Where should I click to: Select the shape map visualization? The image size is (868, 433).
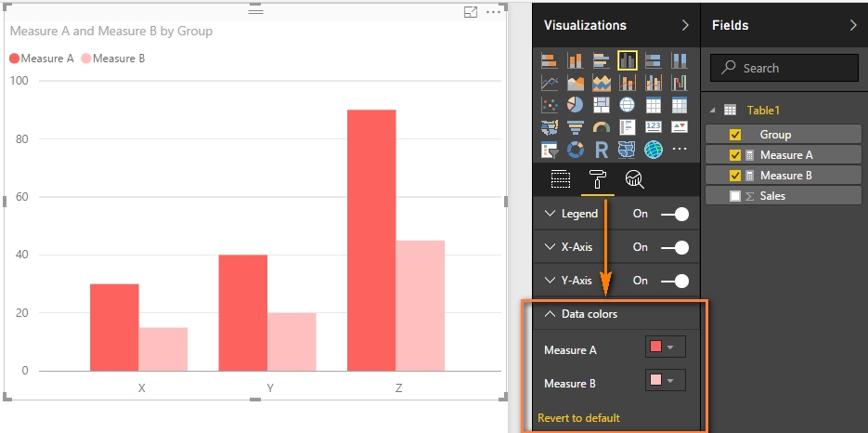point(628,150)
